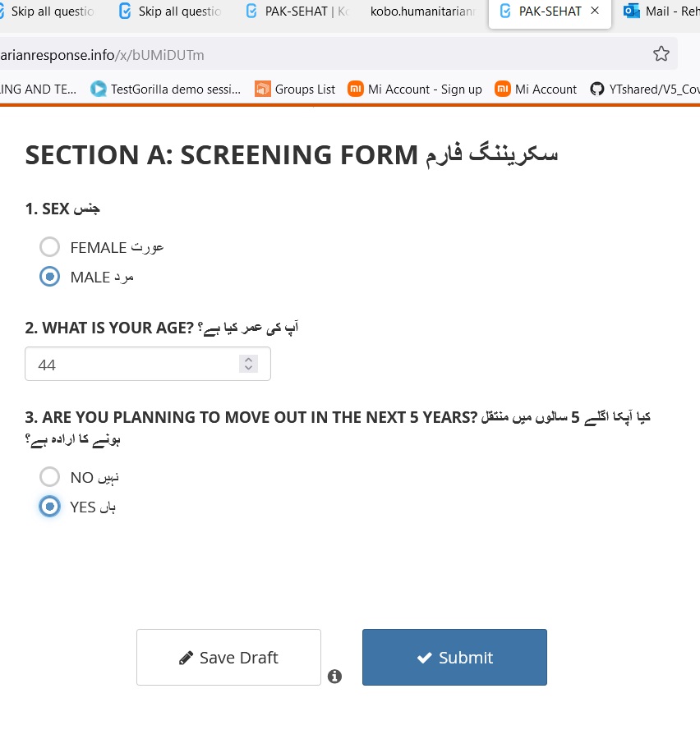Click the Save Draft button
This screenshot has height=739, width=700.
pyautogui.click(x=228, y=657)
